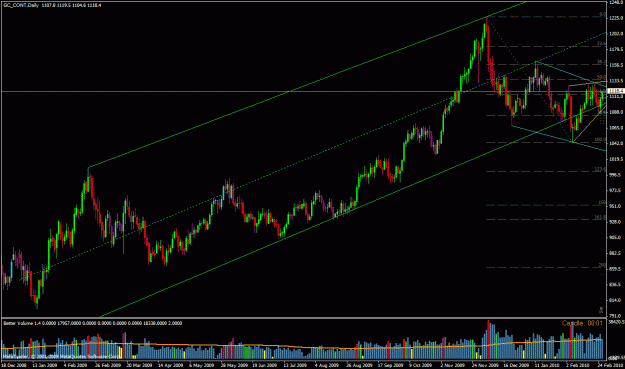
Task: Click the 24 Nov 2009 date label
Action: (x=484, y=365)
